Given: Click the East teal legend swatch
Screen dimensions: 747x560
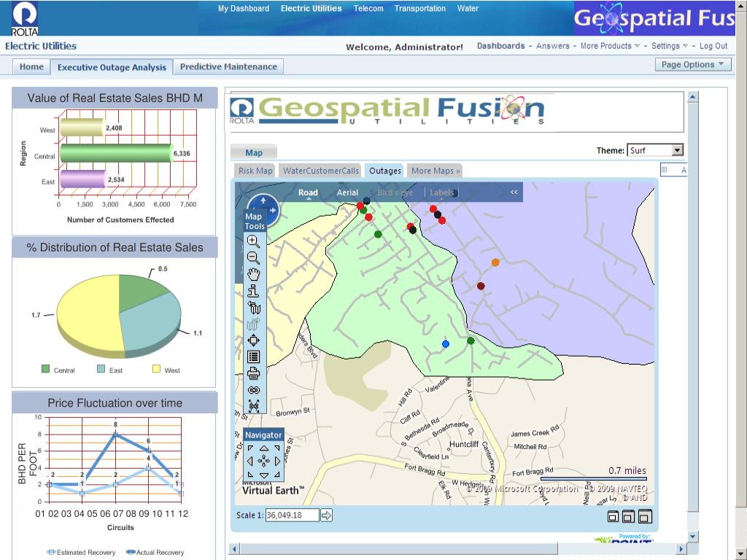Looking at the screenshot, I should click(x=101, y=368).
